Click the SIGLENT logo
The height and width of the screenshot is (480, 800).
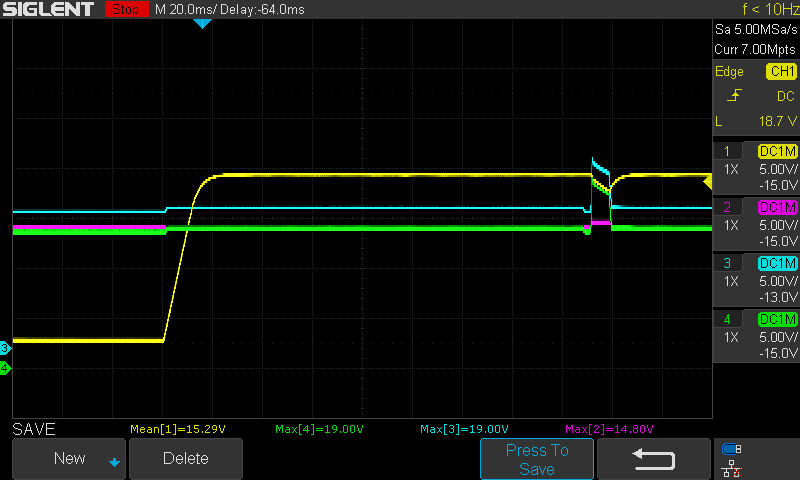tap(48, 9)
